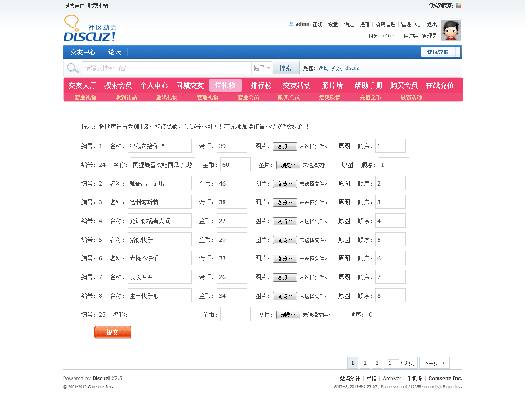Open 同城交友 menu item

click(190, 85)
